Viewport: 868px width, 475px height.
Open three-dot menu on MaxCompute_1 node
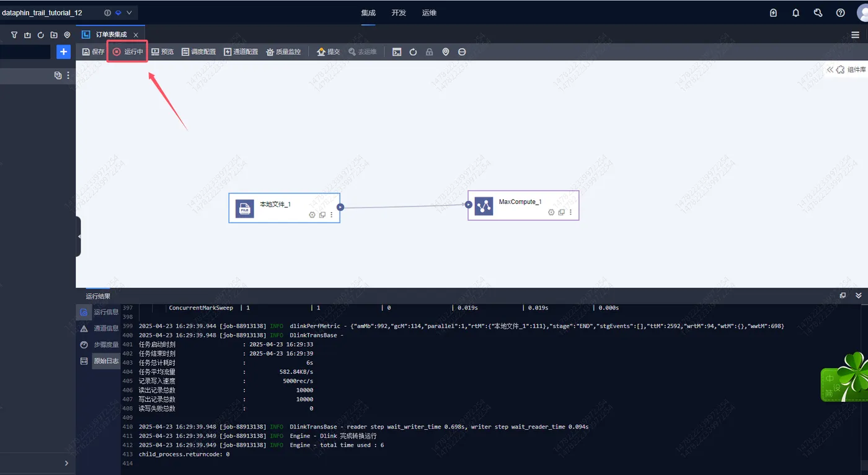(x=570, y=212)
